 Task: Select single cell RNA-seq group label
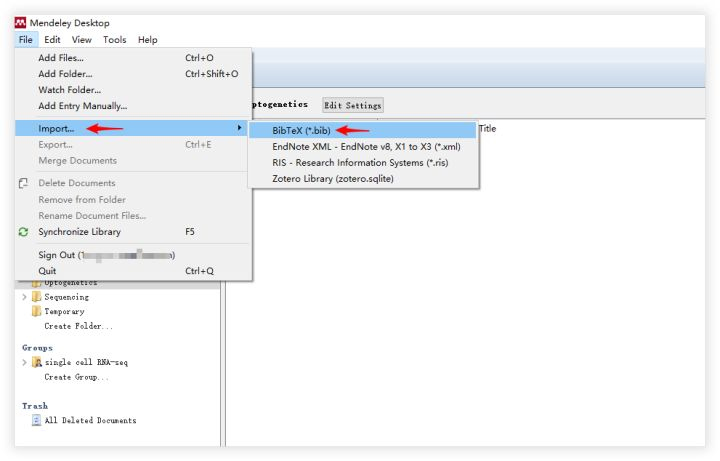click(86, 362)
